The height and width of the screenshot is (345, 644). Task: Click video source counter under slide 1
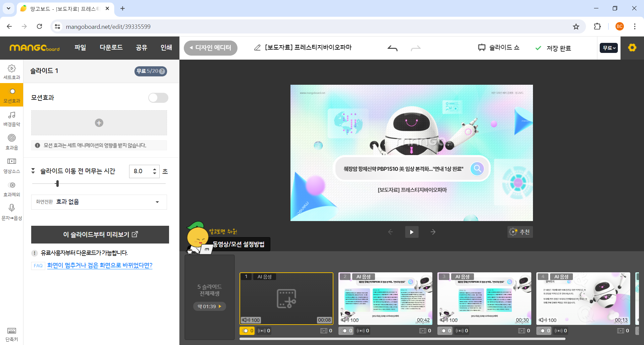[x=326, y=331]
